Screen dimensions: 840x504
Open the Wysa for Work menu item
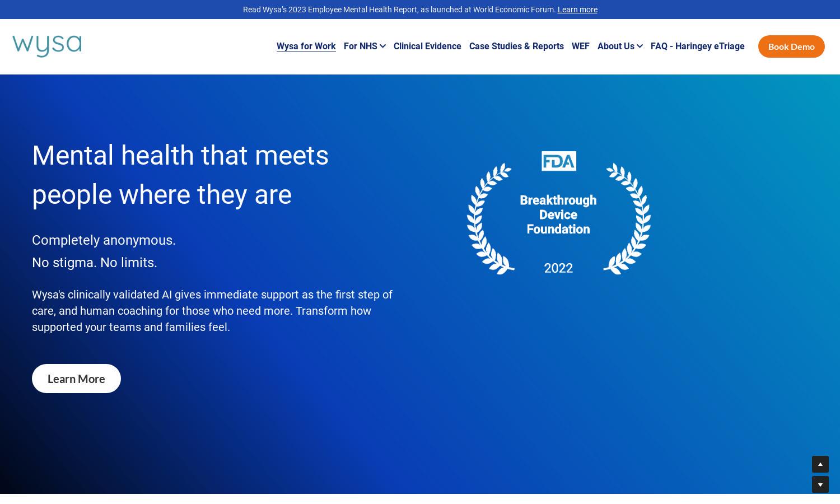pos(306,46)
